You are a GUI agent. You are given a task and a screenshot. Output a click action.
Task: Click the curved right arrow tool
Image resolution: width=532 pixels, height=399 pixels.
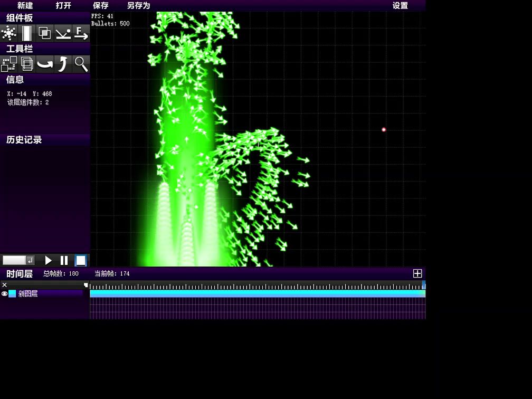[45, 64]
